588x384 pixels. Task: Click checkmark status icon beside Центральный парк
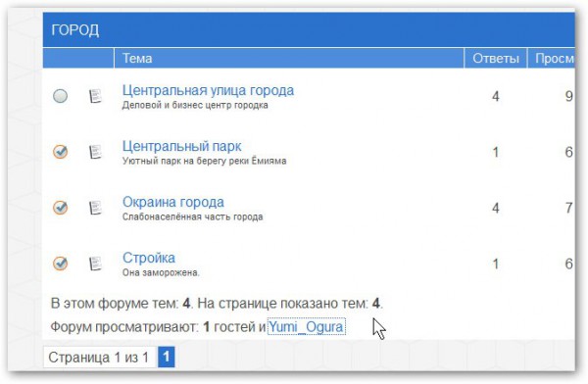click(x=60, y=152)
